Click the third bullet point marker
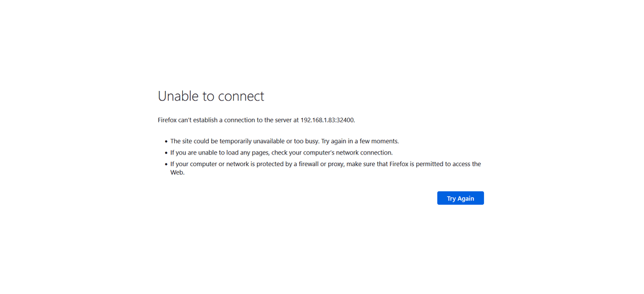This screenshot has width=644, height=294. click(166, 164)
